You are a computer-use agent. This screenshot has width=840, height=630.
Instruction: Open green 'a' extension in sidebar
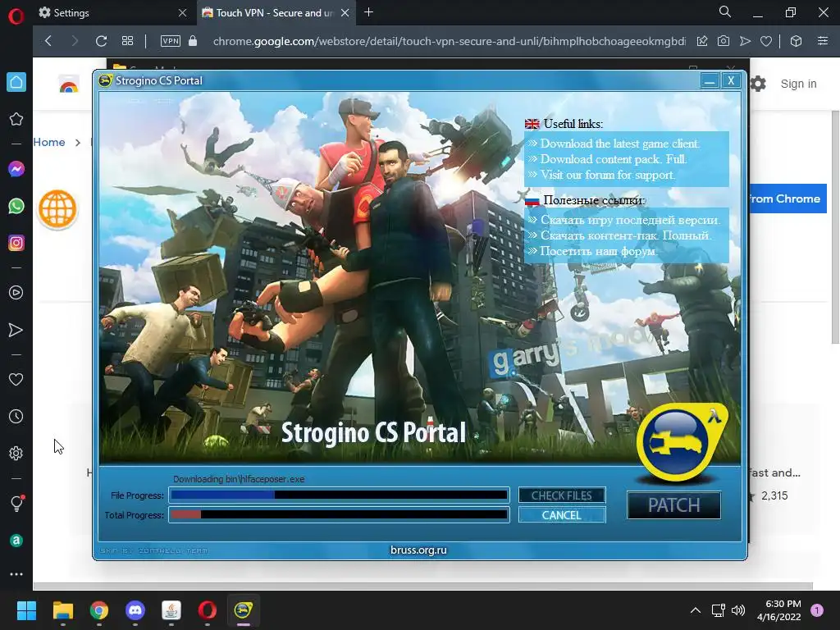pyautogui.click(x=16, y=541)
